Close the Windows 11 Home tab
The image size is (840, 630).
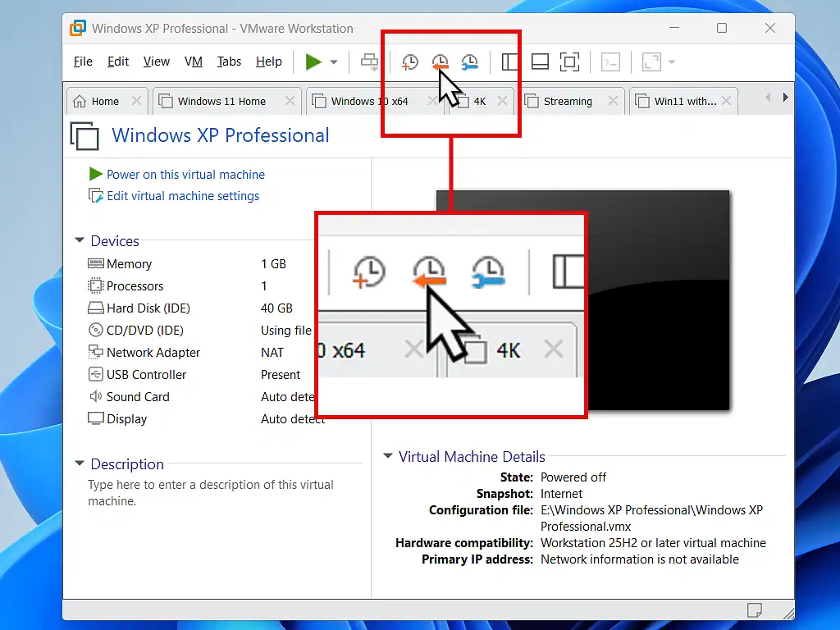point(290,101)
